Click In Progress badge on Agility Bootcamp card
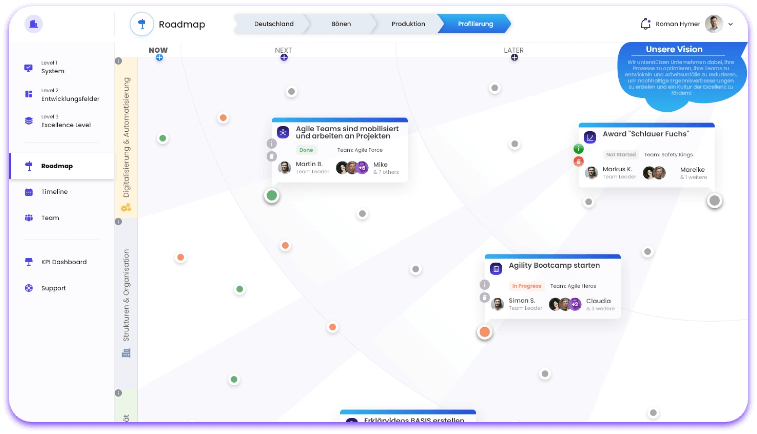Viewport: 757px width, 434px height. tap(526, 286)
